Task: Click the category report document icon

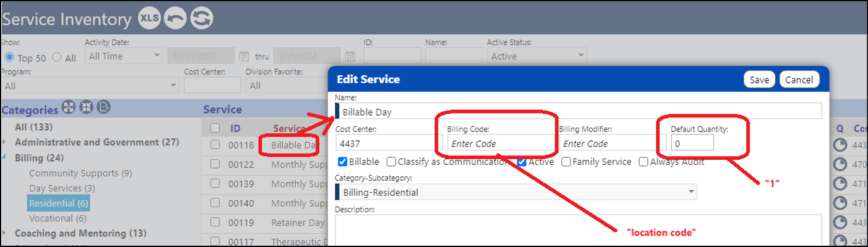Action: coord(104,108)
